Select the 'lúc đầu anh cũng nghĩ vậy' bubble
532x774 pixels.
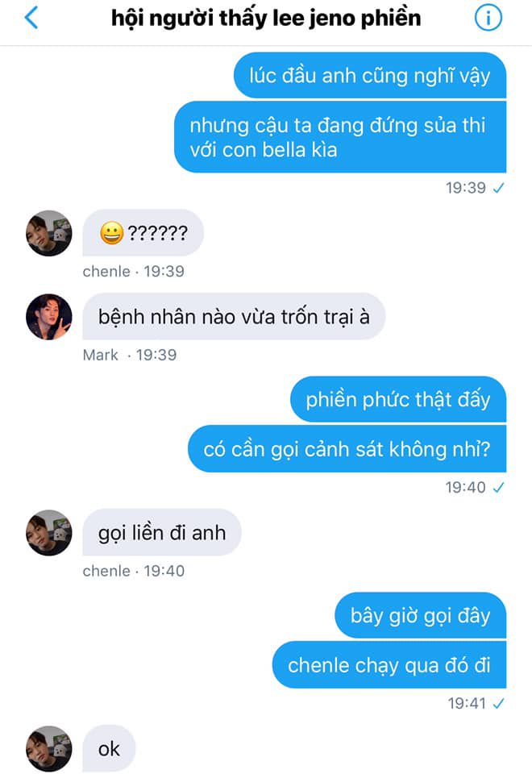click(x=370, y=76)
